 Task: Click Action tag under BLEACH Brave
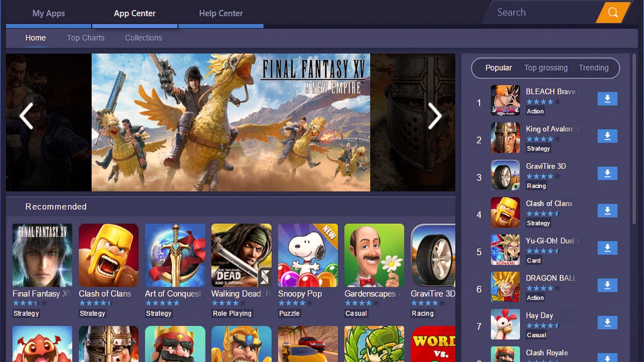click(535, 111)
